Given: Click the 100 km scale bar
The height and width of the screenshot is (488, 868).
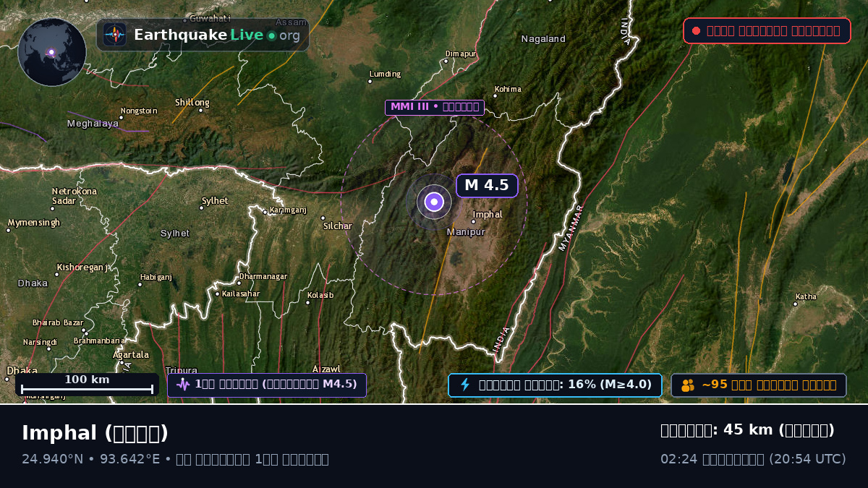Looking at the screenshot, I should pos(87,385).
